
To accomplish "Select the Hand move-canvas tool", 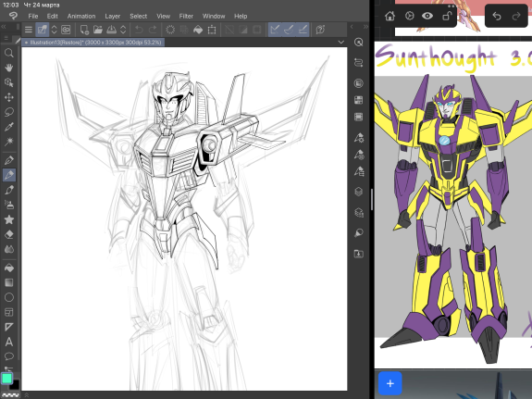I will (x=9, y=68).
